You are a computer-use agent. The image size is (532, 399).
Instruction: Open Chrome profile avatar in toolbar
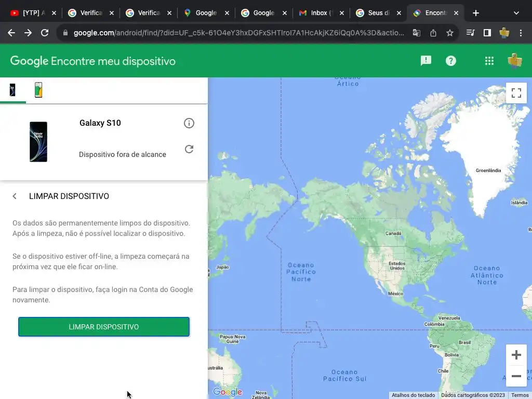point(504,33)
